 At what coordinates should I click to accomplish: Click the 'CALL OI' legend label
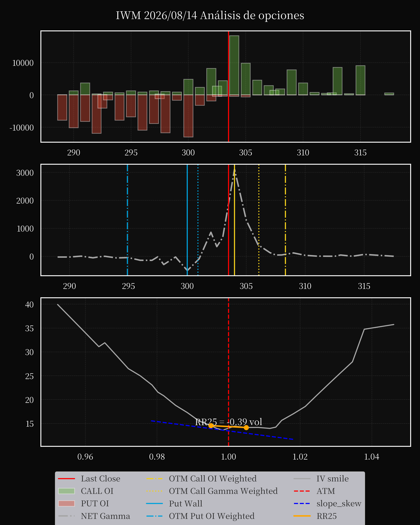coord(97,491)
